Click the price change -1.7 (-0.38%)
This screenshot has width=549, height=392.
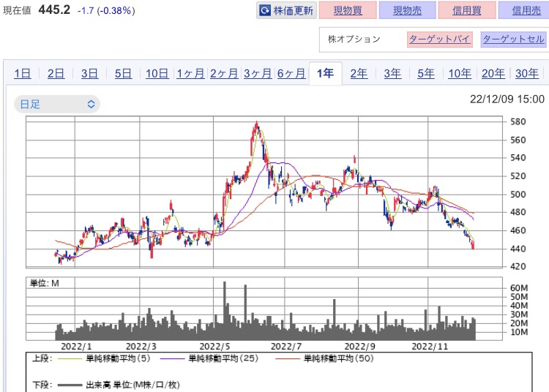(x=106, y=10)
